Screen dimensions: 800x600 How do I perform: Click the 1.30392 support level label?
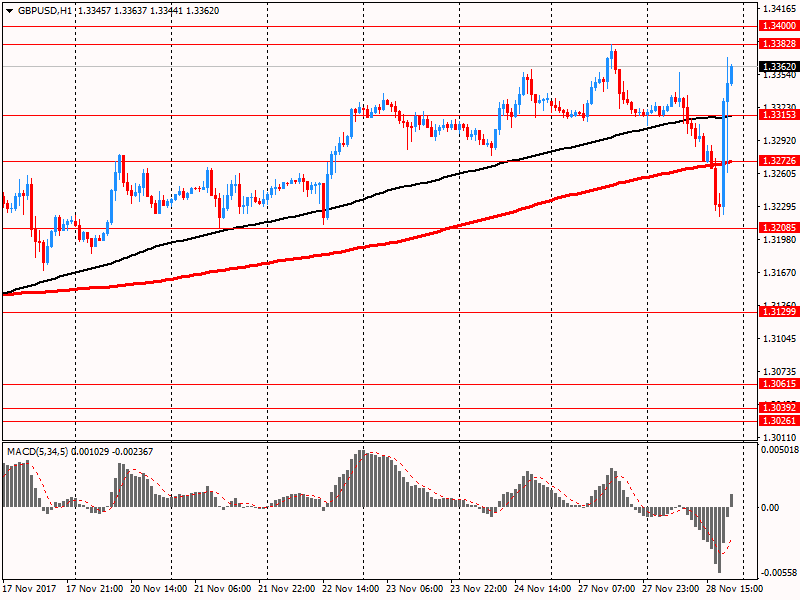tap(779, 407)
